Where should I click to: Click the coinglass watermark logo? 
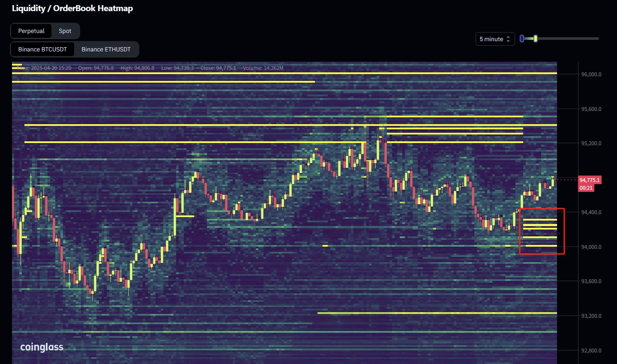click(42, 347)
